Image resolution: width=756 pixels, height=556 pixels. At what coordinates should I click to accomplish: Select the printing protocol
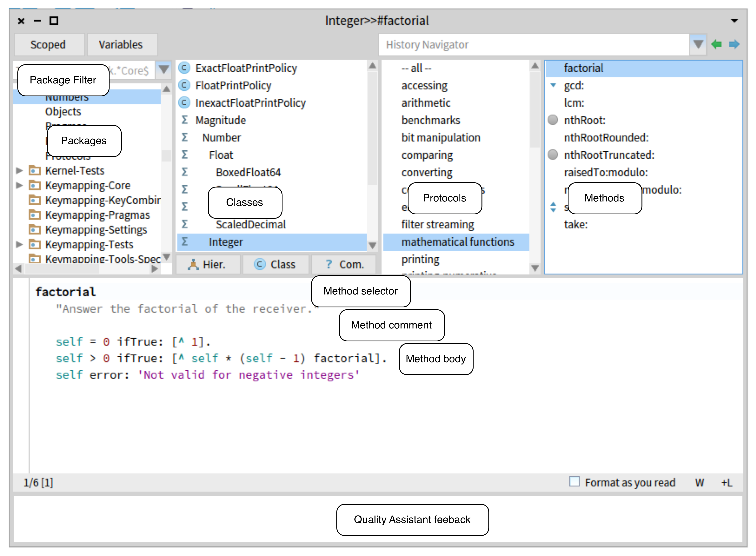pos(420,259)
